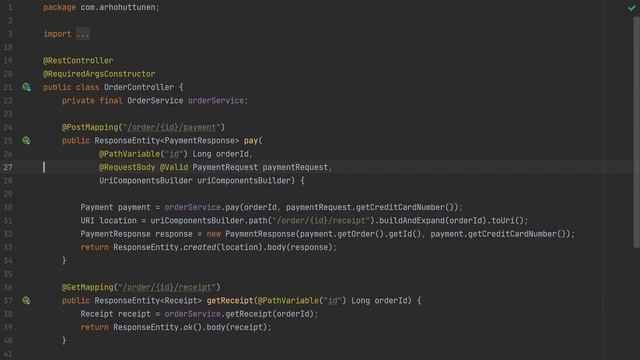Screen dimensions: 640x360
Task: Open the /order/{id}/receipt GetMapping URL link
Action: point(167,287)
